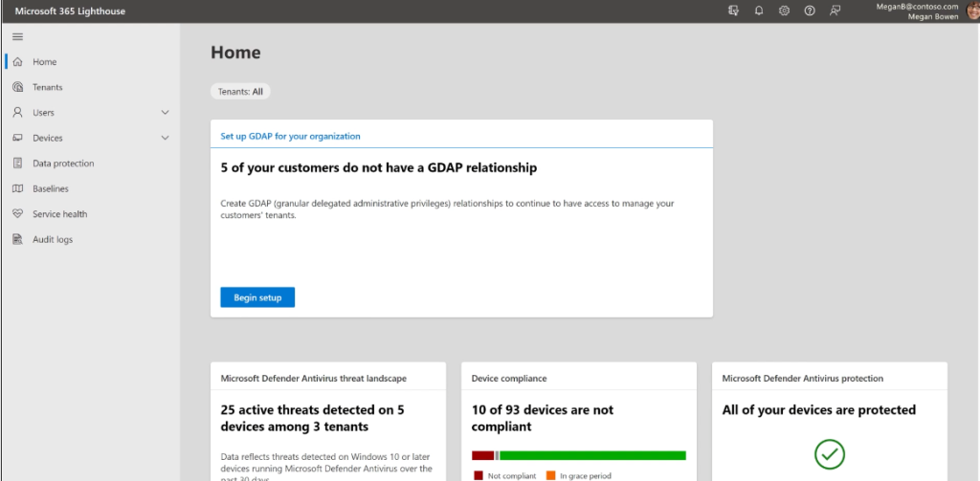The height and width of the screenshot is (481, 980).
Task: Collapse the navigation hamburger menu
Action: (17, 37)
